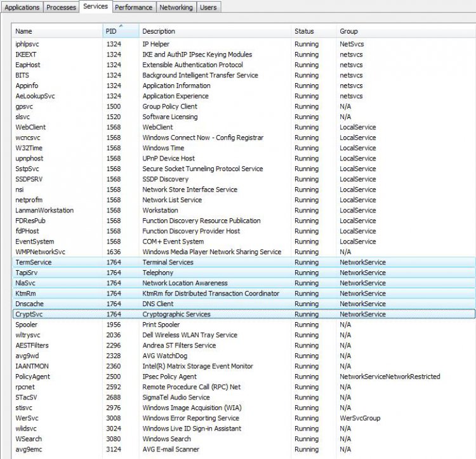Click the TermService row
Viewport: 476px width, 459px height.
[x=244, y=262]
